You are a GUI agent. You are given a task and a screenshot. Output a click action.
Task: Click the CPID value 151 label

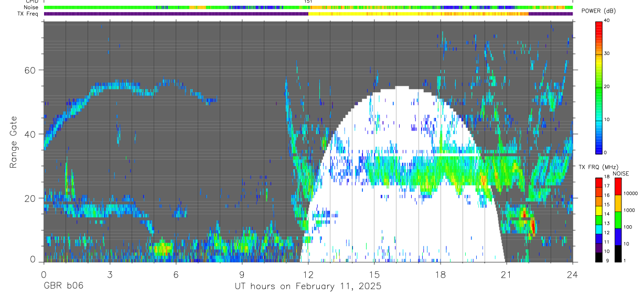point(308,2)
